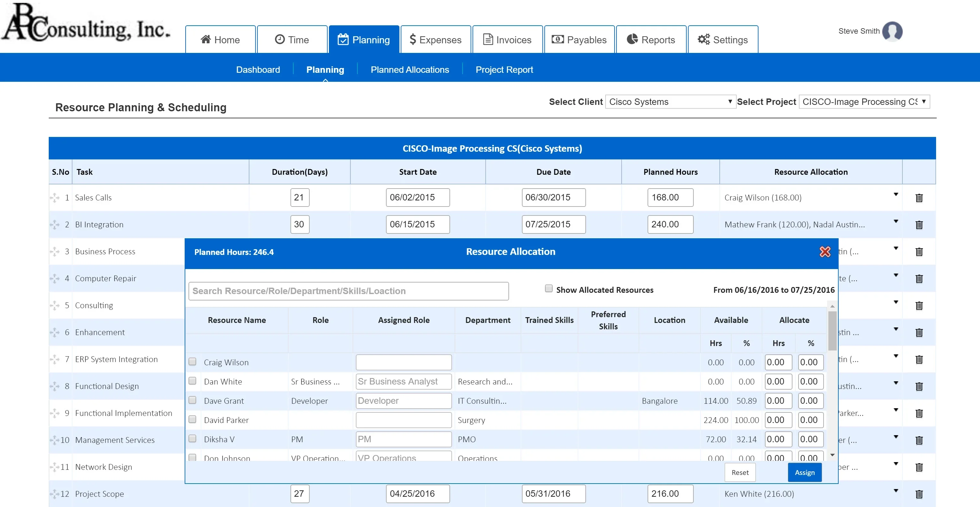This screenshot has height=507, width=980.
Task: Click move handle for ERP System Integration
Action: click(55, 359)
